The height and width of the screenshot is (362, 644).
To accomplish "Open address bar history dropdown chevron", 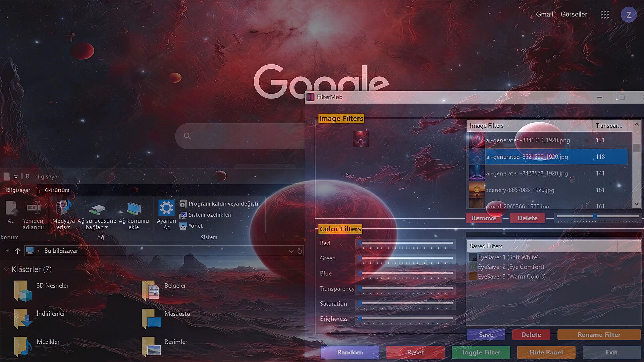I will point(291,251).
